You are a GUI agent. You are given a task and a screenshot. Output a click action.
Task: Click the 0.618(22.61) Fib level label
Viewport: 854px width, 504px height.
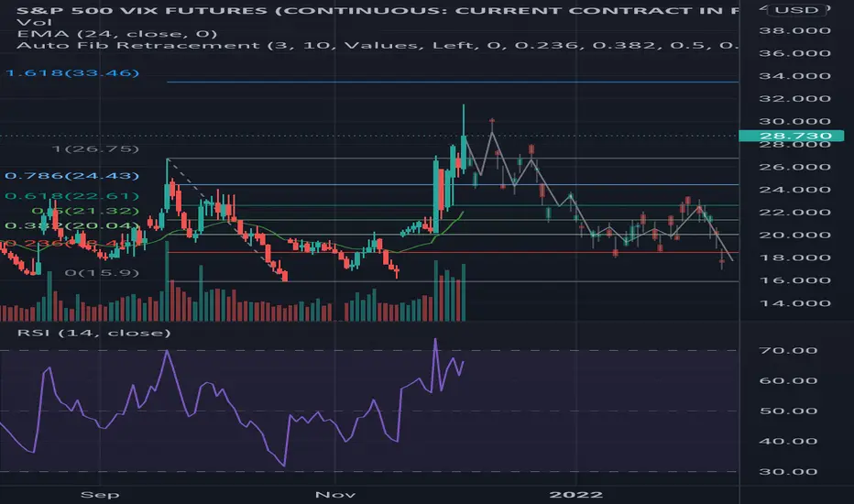pyautogui.click(x=71, y=196)
